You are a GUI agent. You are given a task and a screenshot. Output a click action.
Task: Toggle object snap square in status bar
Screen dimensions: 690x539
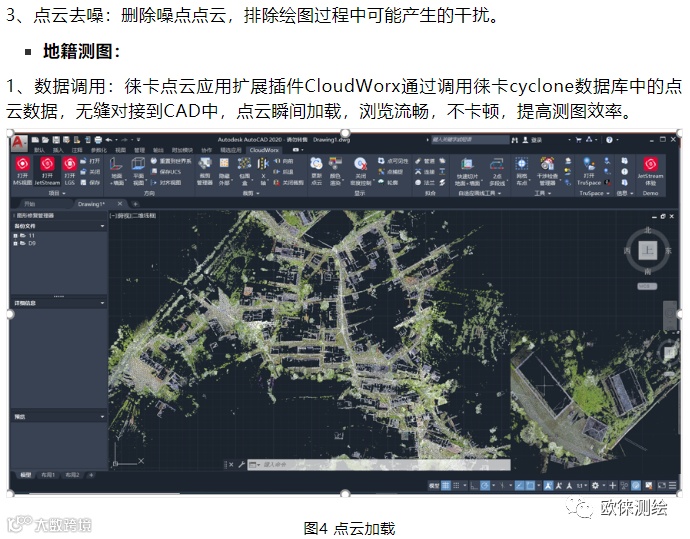click(530, 485)
